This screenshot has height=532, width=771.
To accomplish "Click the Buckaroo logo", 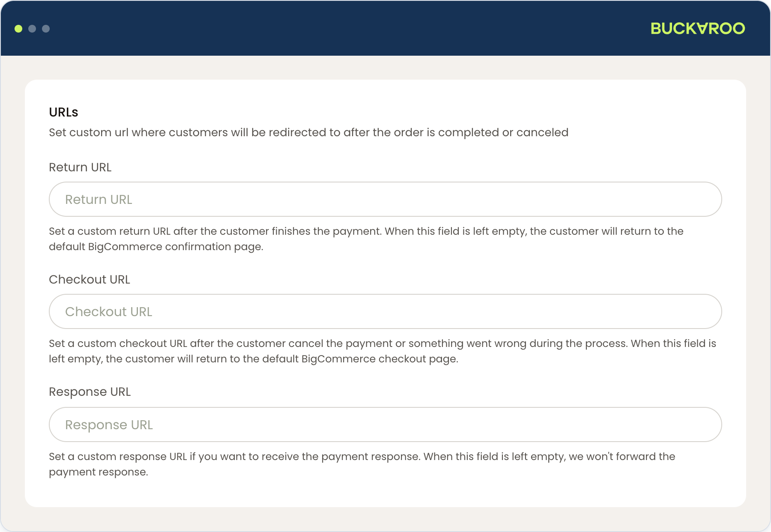I will point(698,28).
